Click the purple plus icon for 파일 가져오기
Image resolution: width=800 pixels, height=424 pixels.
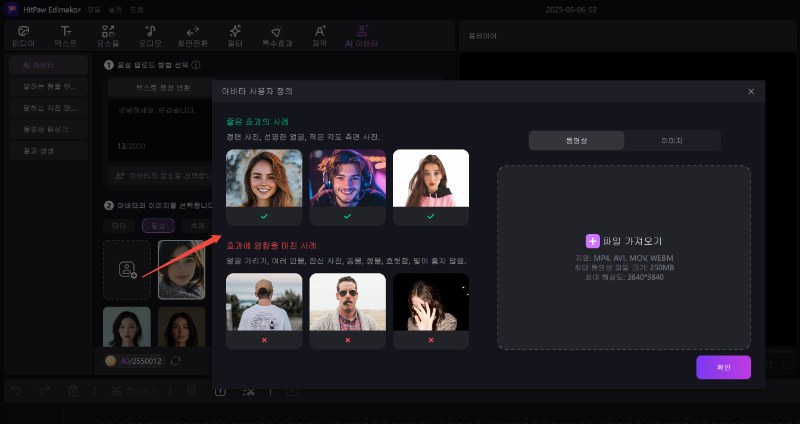pyautogui.click(x=592, y=241)
